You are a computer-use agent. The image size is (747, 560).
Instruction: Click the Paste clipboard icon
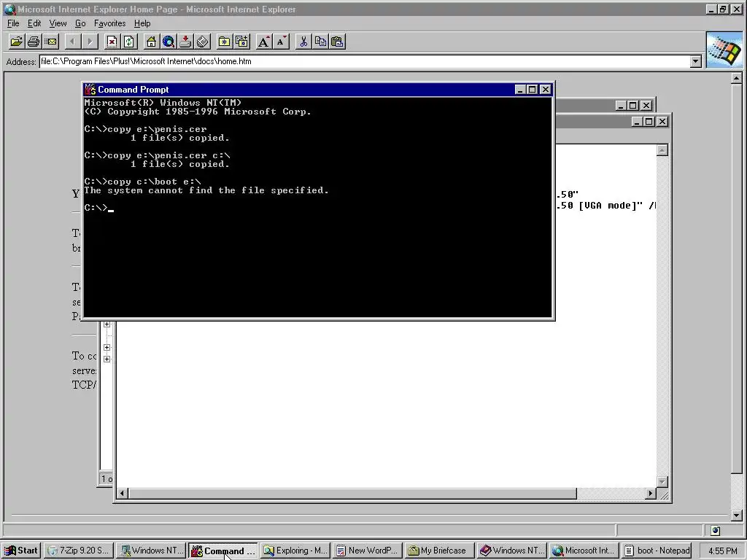pyautogui.click(x=337, y=42)
